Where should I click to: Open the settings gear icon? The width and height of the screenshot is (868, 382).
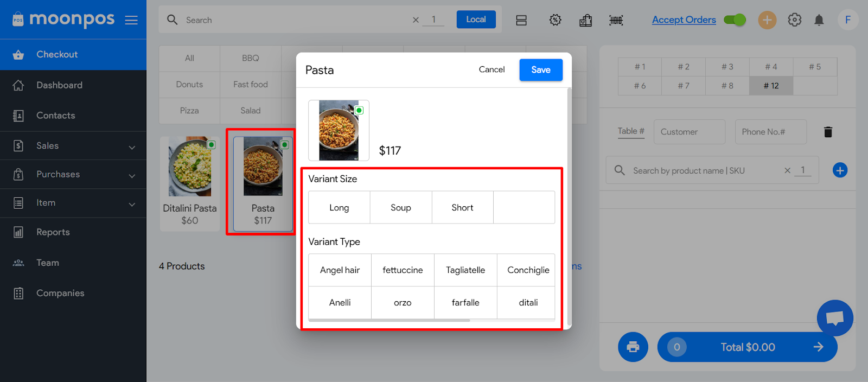(x=794, y=20)
